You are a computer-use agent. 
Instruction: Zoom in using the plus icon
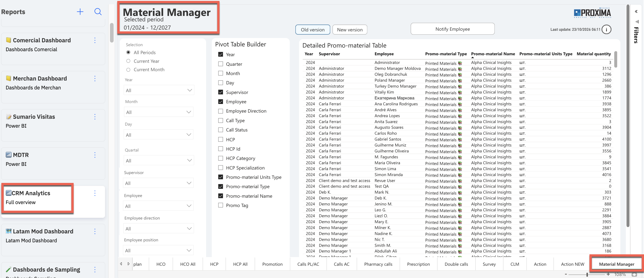(x=608, y=274)
